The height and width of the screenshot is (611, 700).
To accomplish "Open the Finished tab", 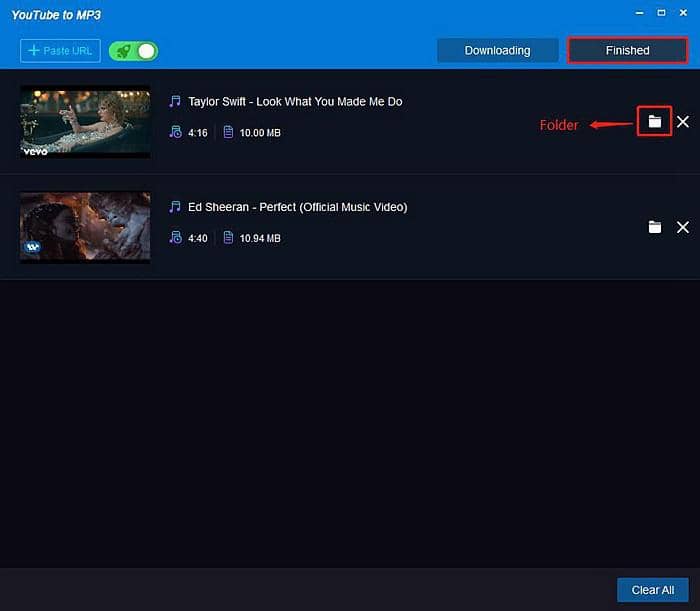I will [x=627, y=50].
